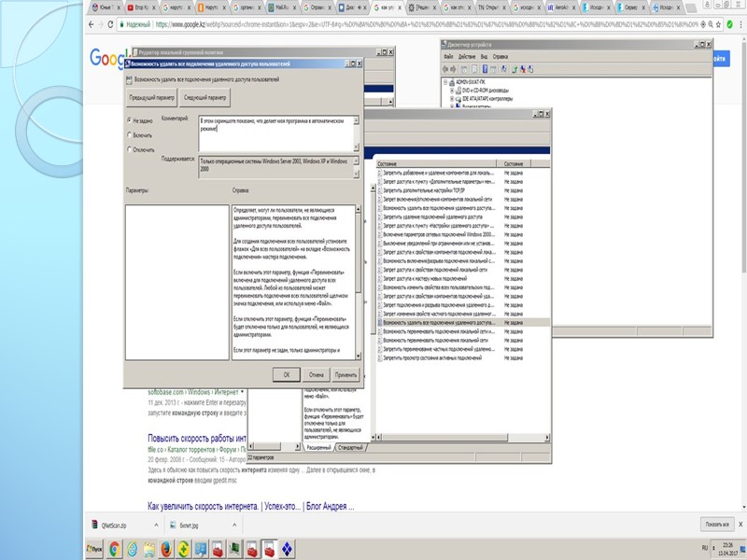Click the QNetScan.zip archive icon in downloads bar

(x=94, y=525)
